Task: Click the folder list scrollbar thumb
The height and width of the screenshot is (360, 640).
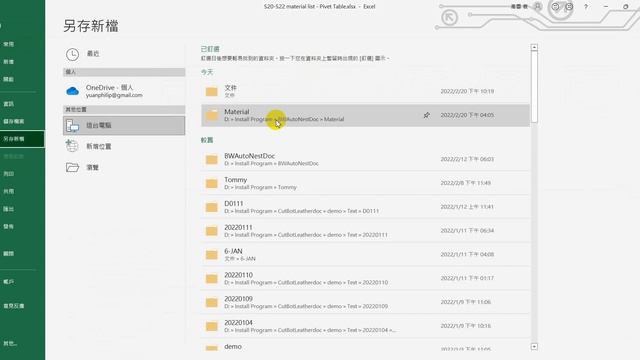Action: [x=534, y=87]
